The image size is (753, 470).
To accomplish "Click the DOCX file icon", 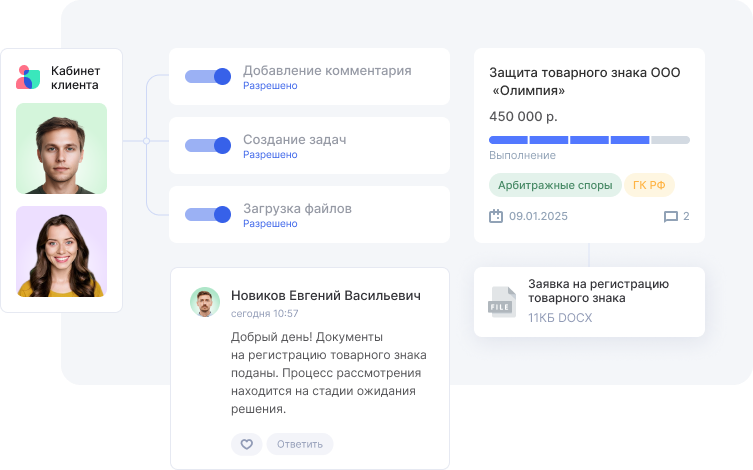I will point(501,301).
